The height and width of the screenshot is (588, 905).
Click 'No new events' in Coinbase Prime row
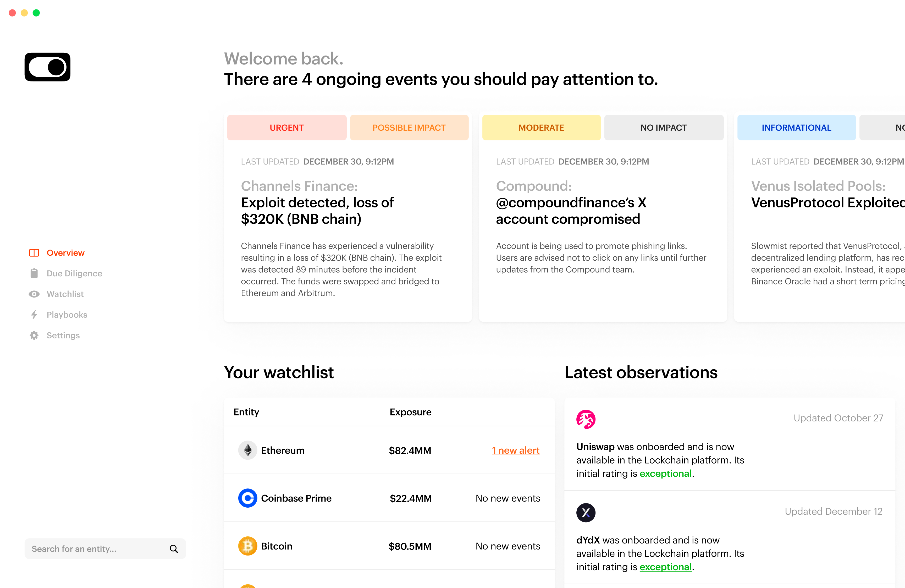coord(508,498)
